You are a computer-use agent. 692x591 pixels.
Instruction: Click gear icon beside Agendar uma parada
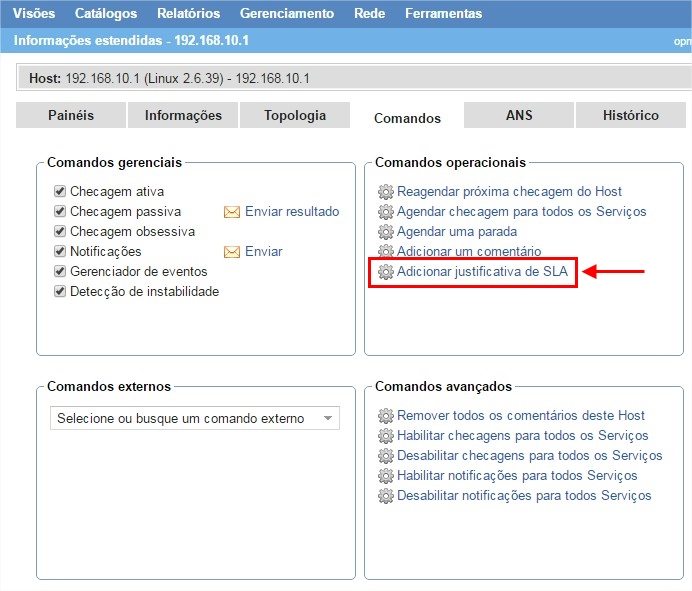(385, 232)
